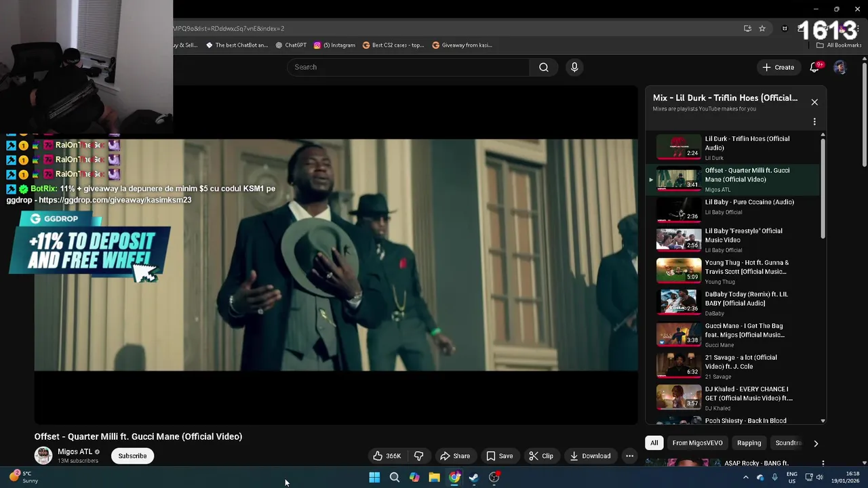Click the OneDrive cloud tray icon

click(760, 477)
